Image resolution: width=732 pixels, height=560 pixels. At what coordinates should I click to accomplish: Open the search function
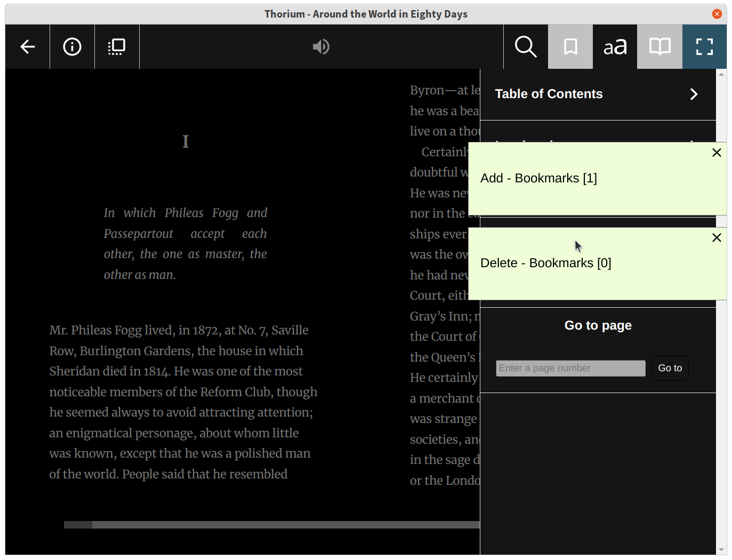(x=525, y=46)
